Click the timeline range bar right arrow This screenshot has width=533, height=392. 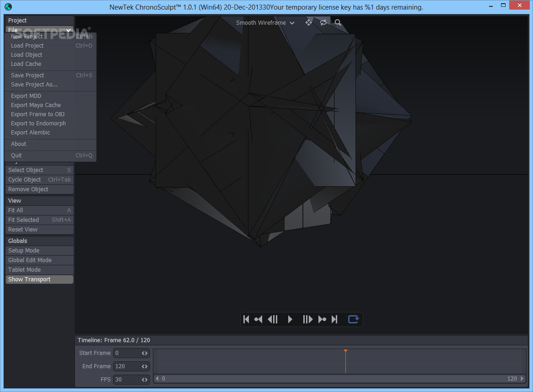(x=522, y=378)
